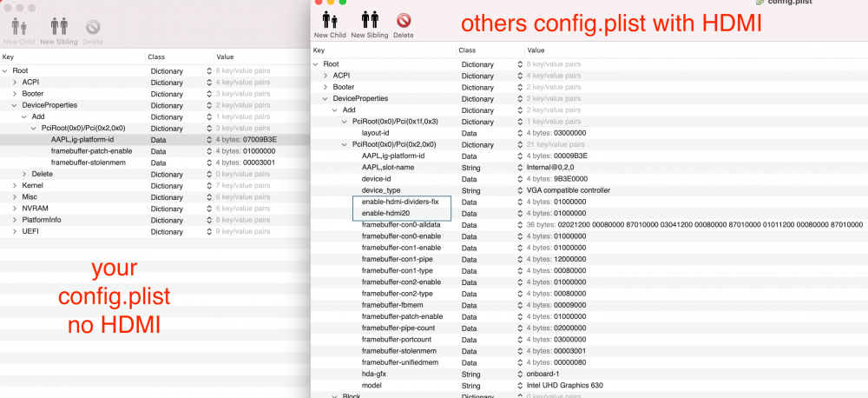The width and height of the screenshot is (868, 398).
Task: Open class stepper for AAPL,ig-platform-id in left window
Action: pos(209,140)
